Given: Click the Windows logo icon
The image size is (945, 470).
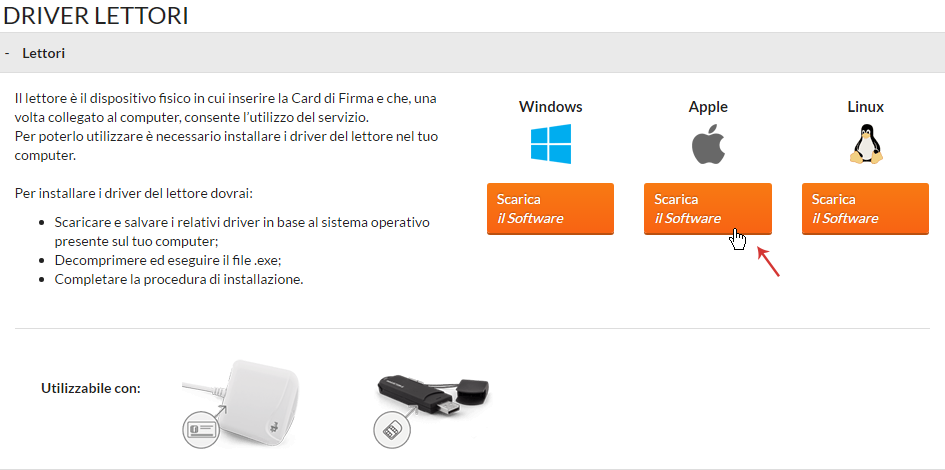Looking at the screenshot, I should click(x=551, y=144).
